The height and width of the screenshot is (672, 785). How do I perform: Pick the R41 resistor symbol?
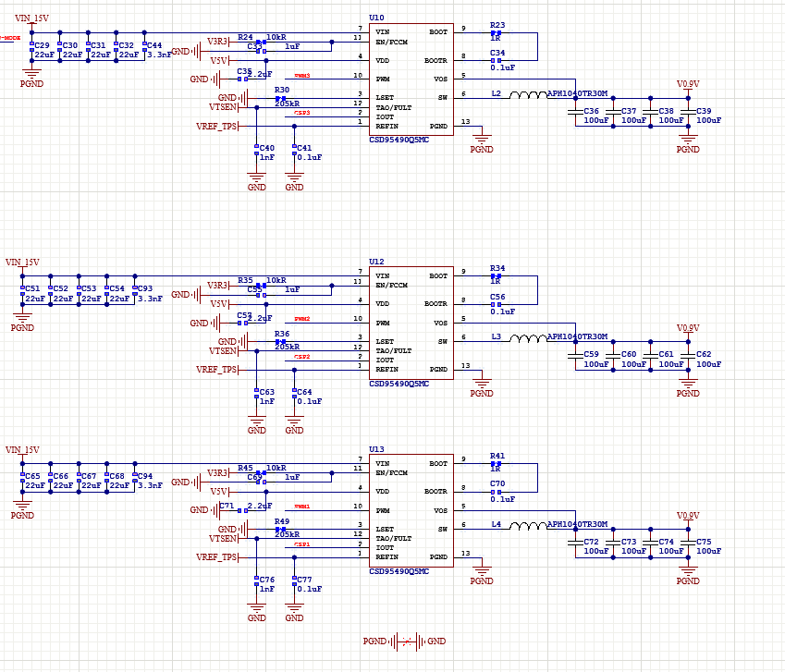496,464
